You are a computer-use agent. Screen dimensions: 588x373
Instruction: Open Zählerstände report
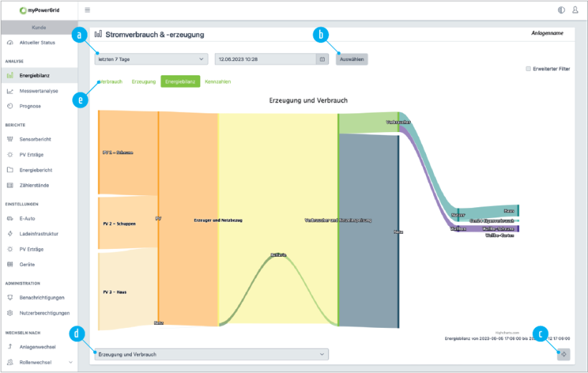[35, 185]
